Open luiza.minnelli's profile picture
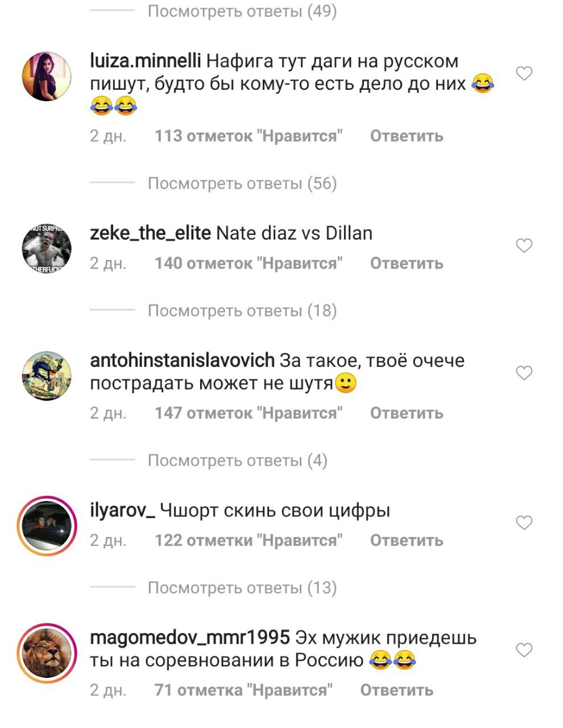Screen dimensions: 563x728 click(x=47, y=76)
